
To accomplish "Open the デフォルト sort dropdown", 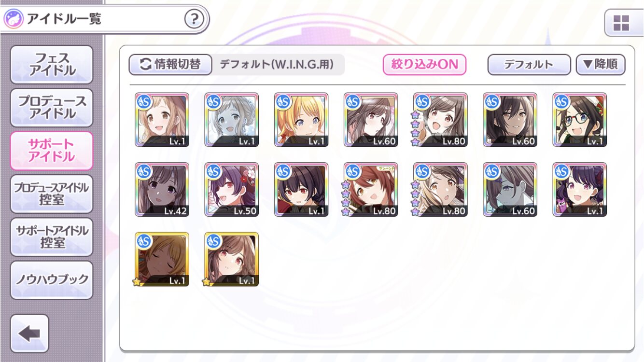I will pyautogui.click(x=529, y=64).
